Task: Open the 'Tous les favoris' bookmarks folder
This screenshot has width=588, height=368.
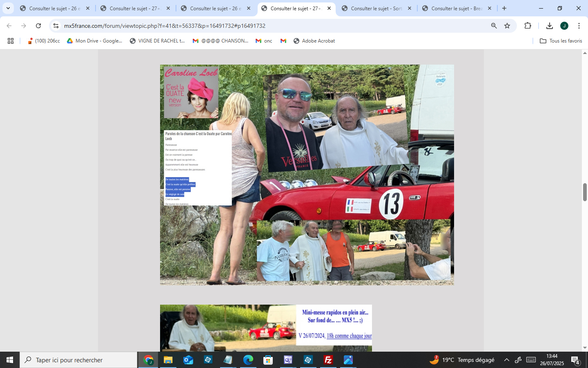Action: 561,41
